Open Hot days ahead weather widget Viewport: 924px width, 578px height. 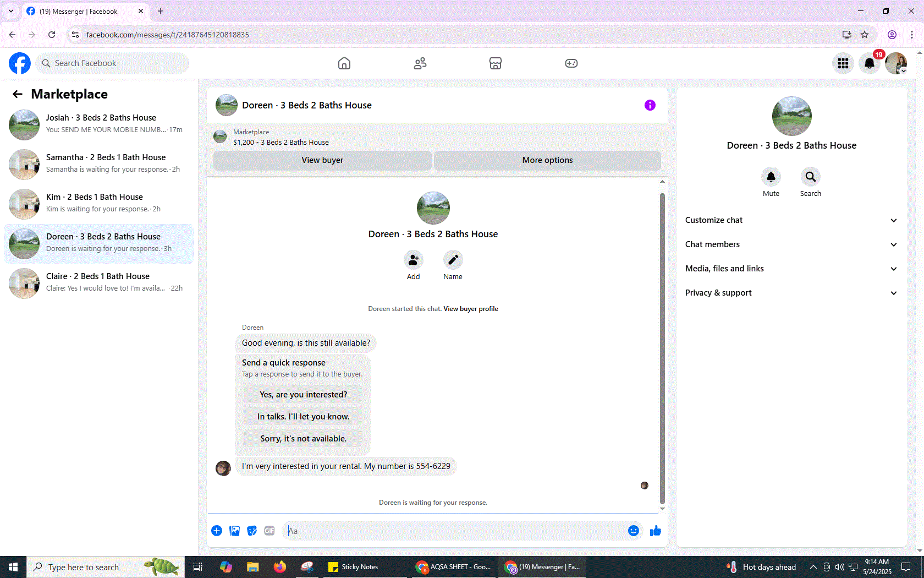pos(761,567)
